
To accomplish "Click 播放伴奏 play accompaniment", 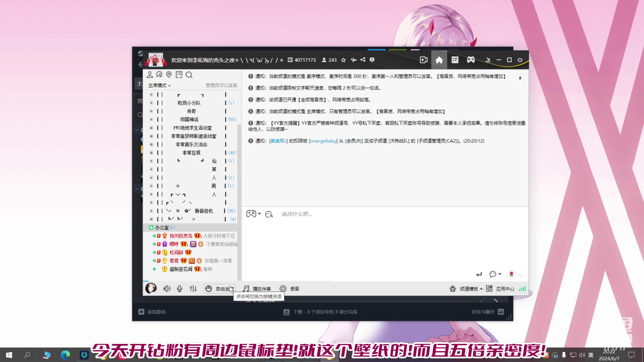I will (257, 289).
